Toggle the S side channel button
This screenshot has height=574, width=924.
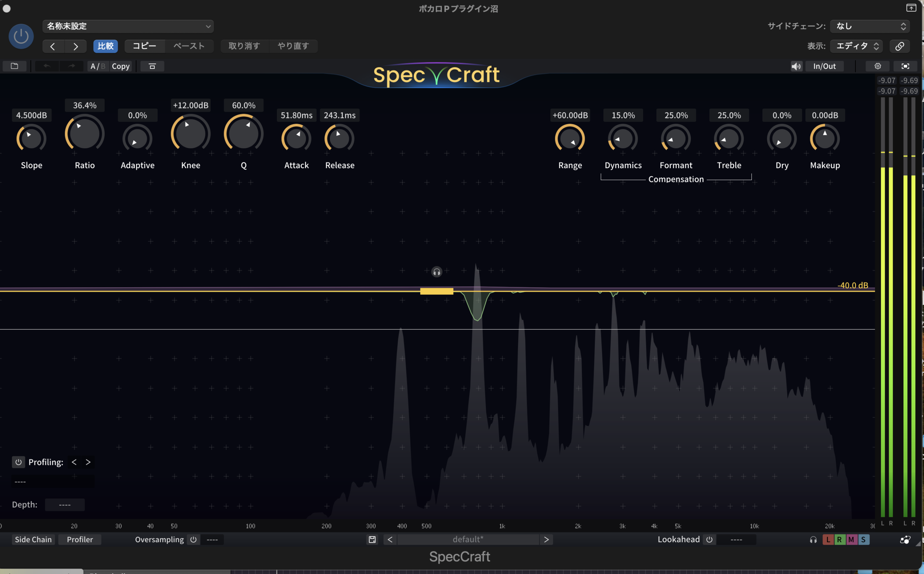point(863,539)
